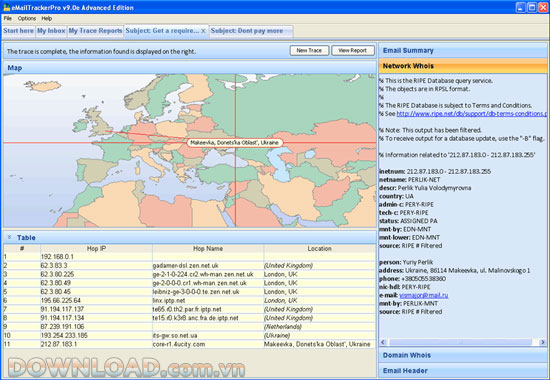Click the netname PERLIK-NET line
This screenshot has height=380, width=550.
[x=410, y=180]
